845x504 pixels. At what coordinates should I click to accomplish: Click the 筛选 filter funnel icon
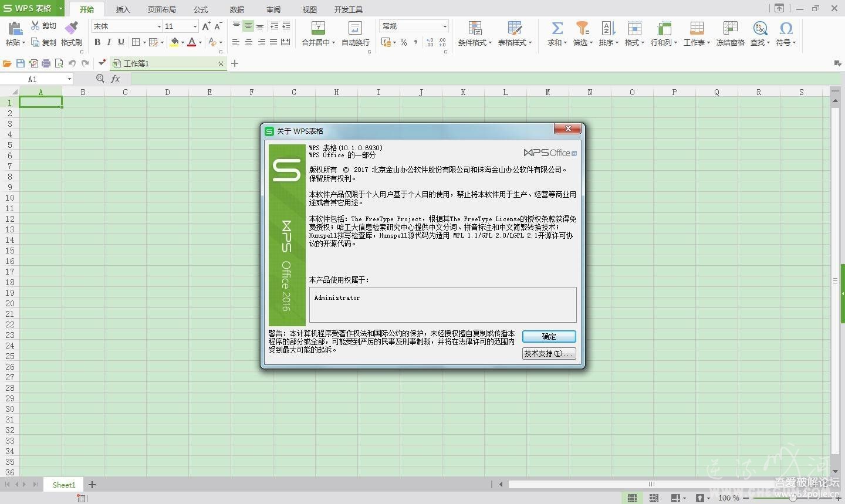582,28
